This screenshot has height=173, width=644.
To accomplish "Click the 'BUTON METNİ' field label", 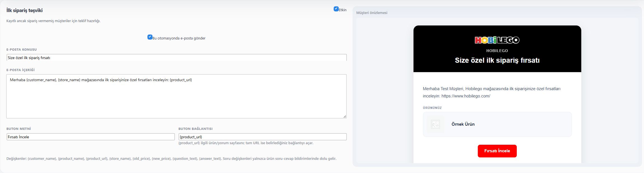I will click(x=19, y=129).
